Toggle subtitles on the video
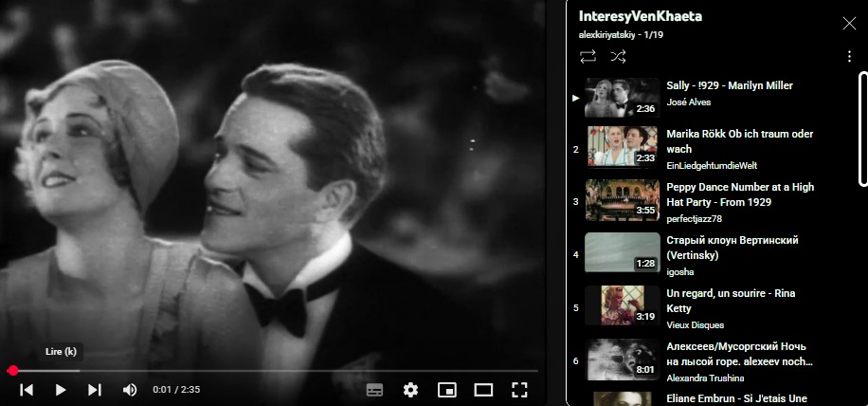The image size is (868, 406). 374,390
